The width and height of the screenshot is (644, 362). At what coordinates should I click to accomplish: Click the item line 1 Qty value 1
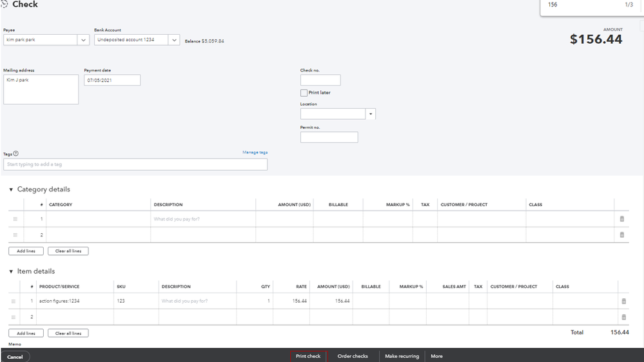[x=269, y=301]
